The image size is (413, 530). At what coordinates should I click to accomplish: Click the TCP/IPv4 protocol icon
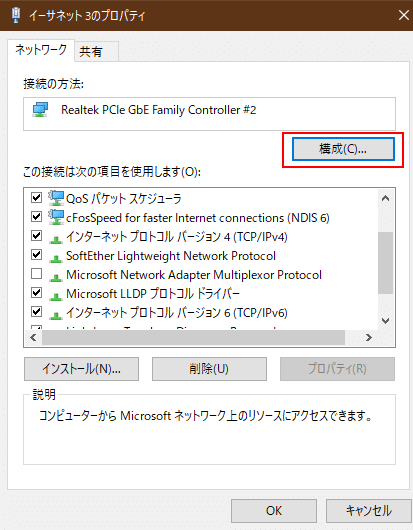click(x=56, y=239)
